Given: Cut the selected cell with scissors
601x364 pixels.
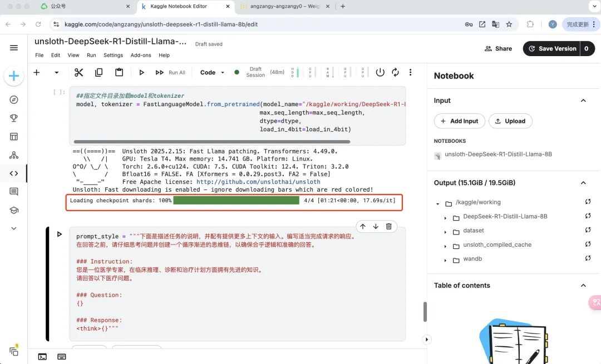Looking at the screenshot, I should coord(78,72).
